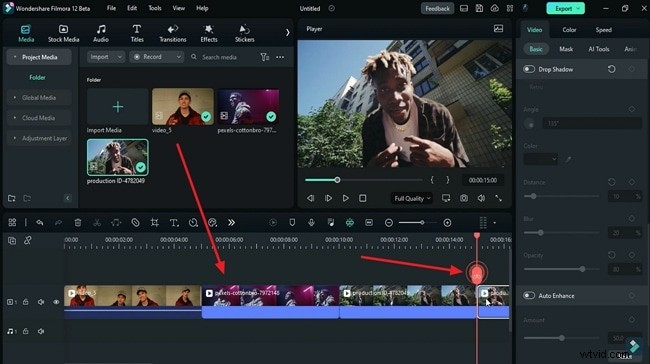The image size is (650, 364).
Task: Open the Stickers tab
Action: point(245,33)
